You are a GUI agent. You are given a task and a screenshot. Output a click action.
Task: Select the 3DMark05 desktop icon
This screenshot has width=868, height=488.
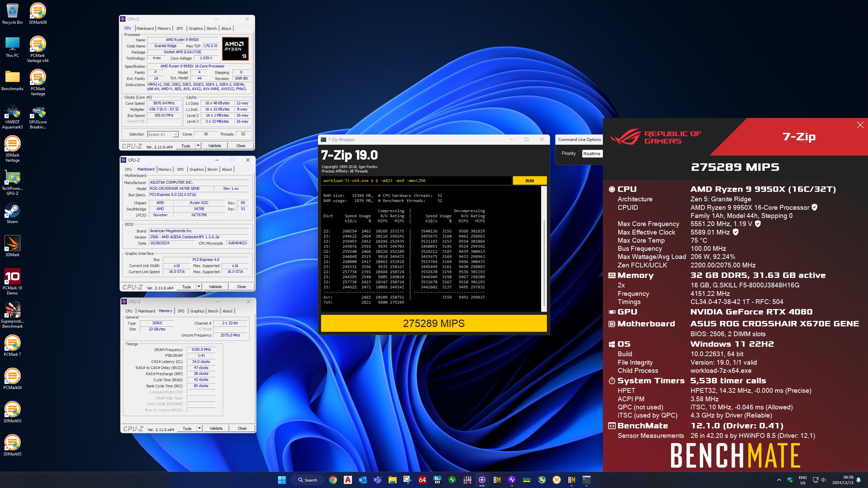click(x=13, y=445)
